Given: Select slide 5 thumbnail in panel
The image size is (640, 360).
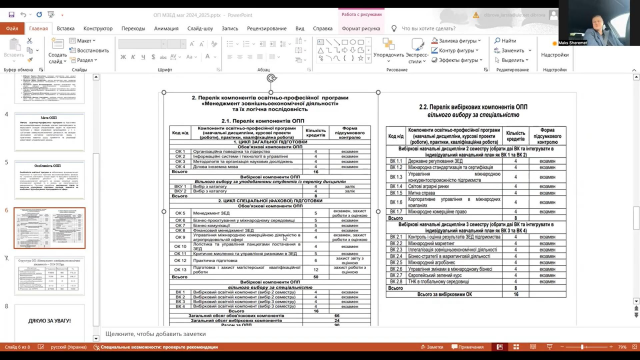Looking at the screenshot, I should coord(49,180).
